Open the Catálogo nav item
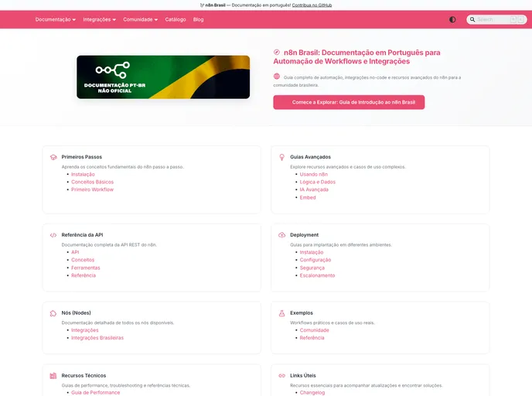 coord(176,19)
